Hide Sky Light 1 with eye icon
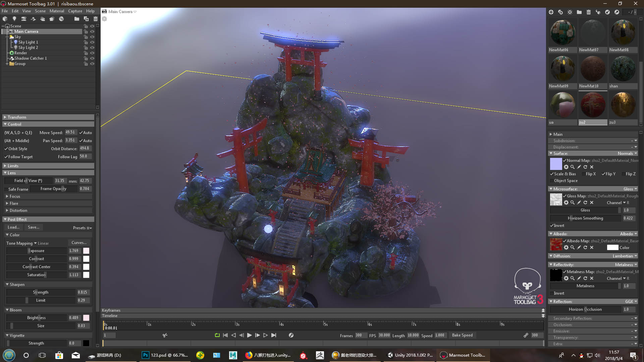 click(x=92, y=42)
